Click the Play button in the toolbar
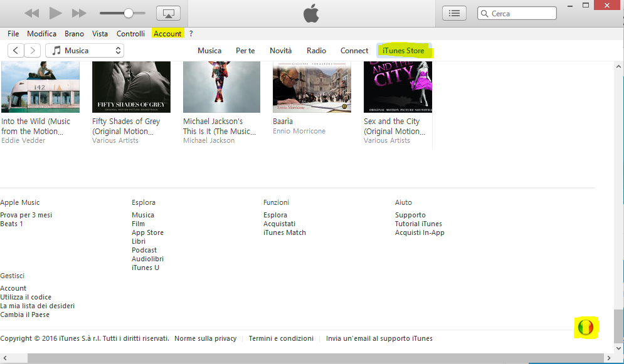 click(55, 13)
